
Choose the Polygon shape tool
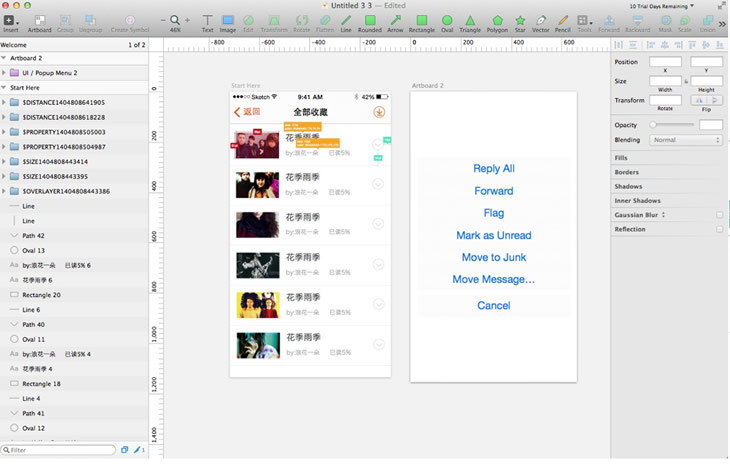click(497, 23)
